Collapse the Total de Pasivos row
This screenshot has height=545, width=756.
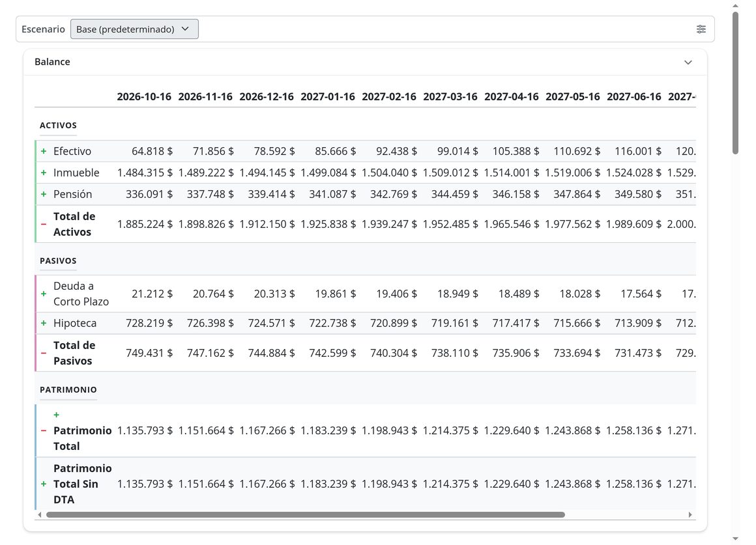tap(44, 353)
